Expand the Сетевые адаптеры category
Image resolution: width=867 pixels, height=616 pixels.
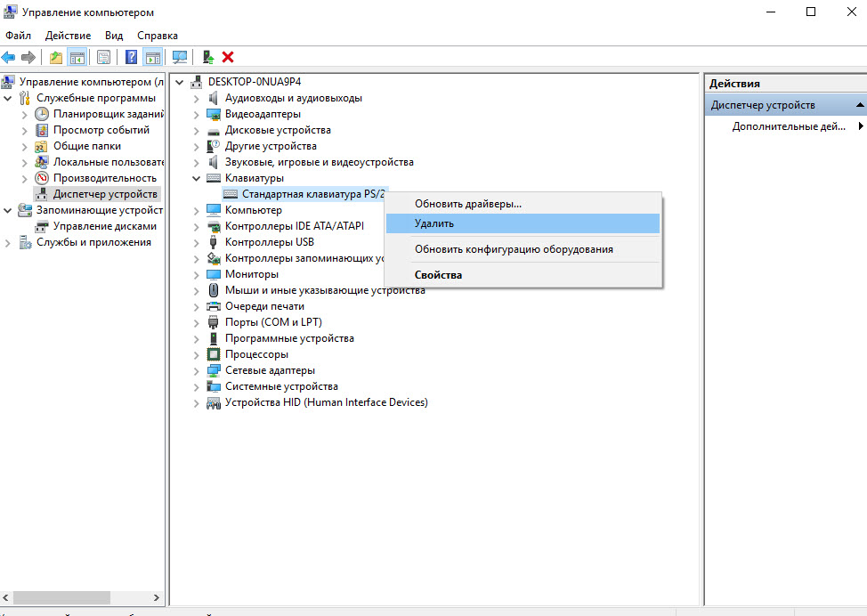click(197, 370)
